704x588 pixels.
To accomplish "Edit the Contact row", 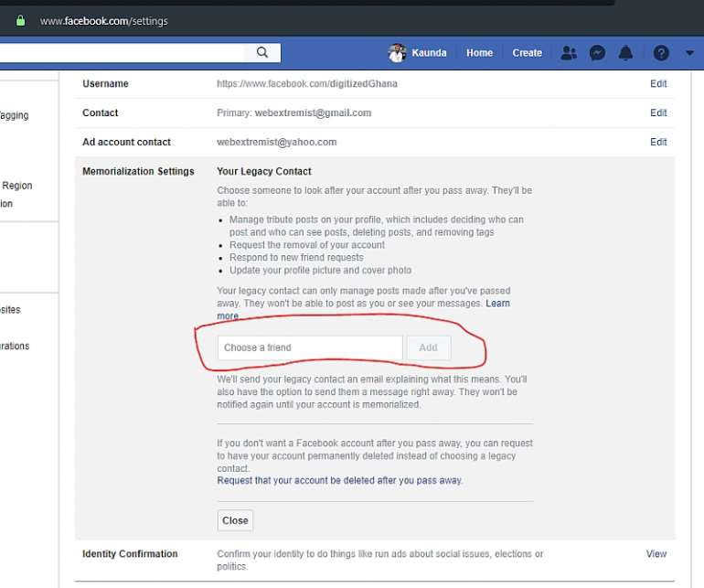I will (x=658, y=112).
